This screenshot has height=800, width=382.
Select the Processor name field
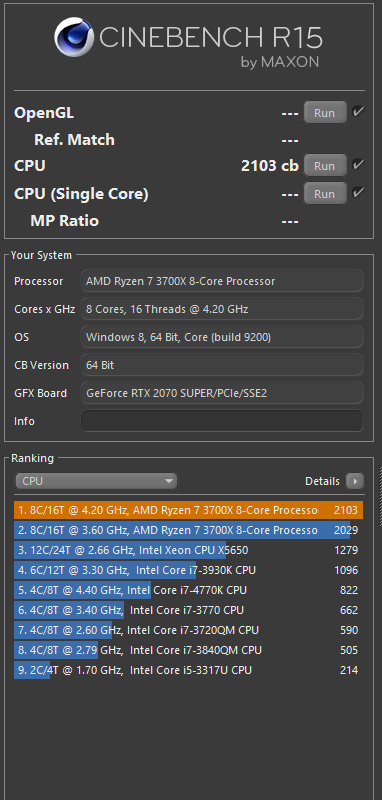click(x=222, y=281)
